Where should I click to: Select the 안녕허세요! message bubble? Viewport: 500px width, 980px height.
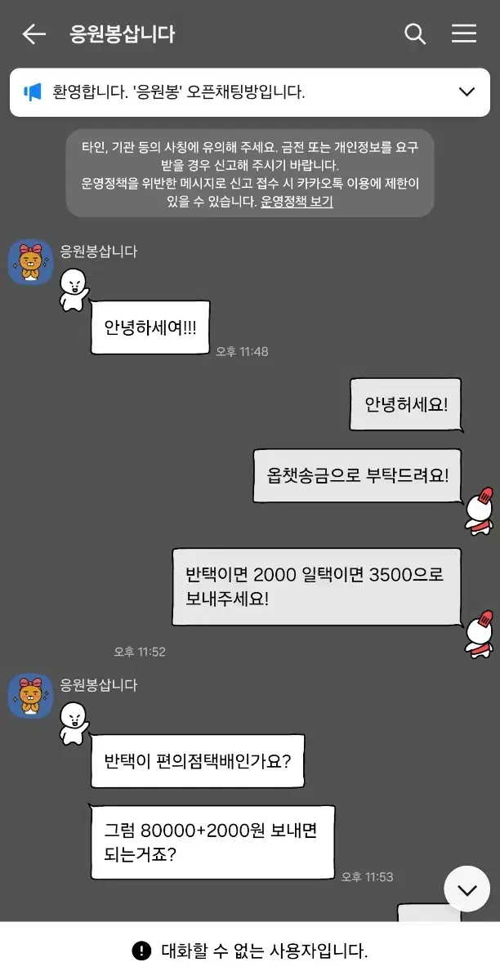406,404
